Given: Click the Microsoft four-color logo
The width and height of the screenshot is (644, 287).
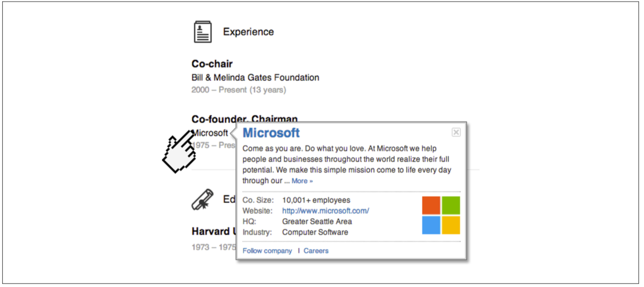Looking at the screenshot, I should pos(441,215).
